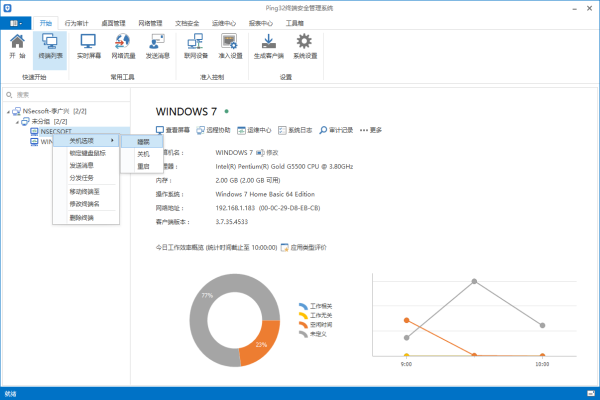Image resolution: width=600 pixels, height=400 pixels.
Task: Switch to the 开始 ribbon tab
Action: pos(46,23)
